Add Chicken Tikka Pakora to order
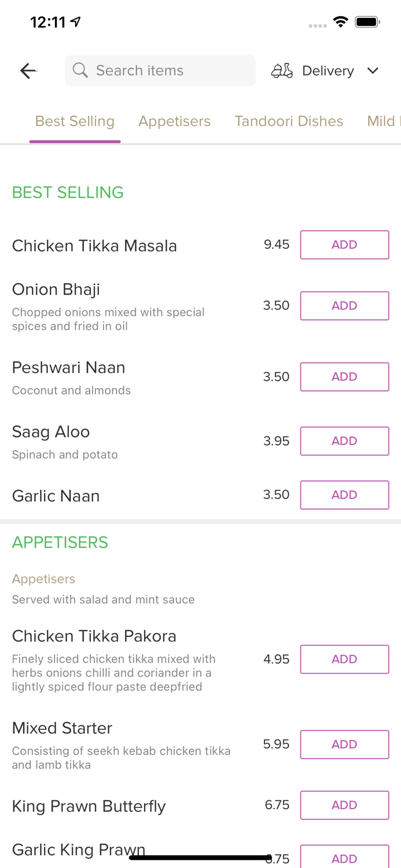 click(344, 659)
